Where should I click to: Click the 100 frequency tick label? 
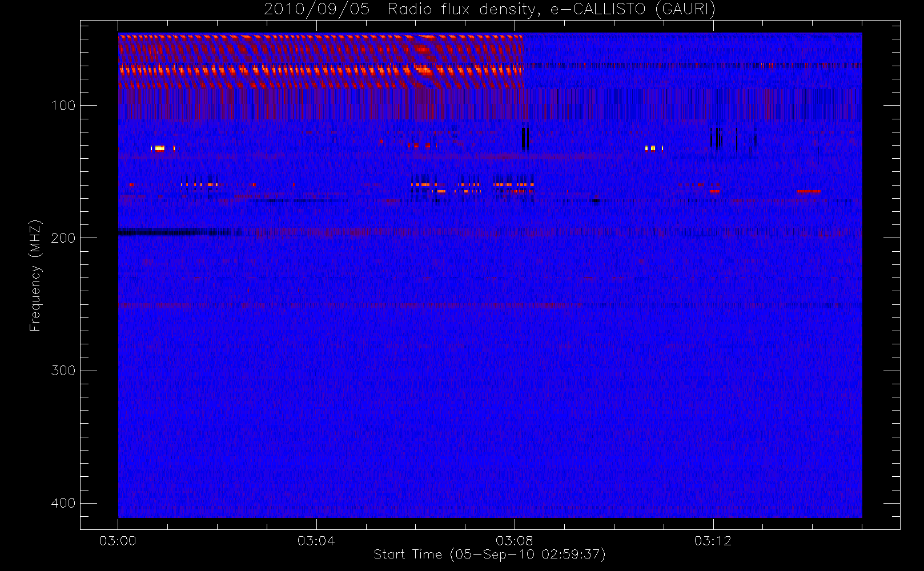63,105
